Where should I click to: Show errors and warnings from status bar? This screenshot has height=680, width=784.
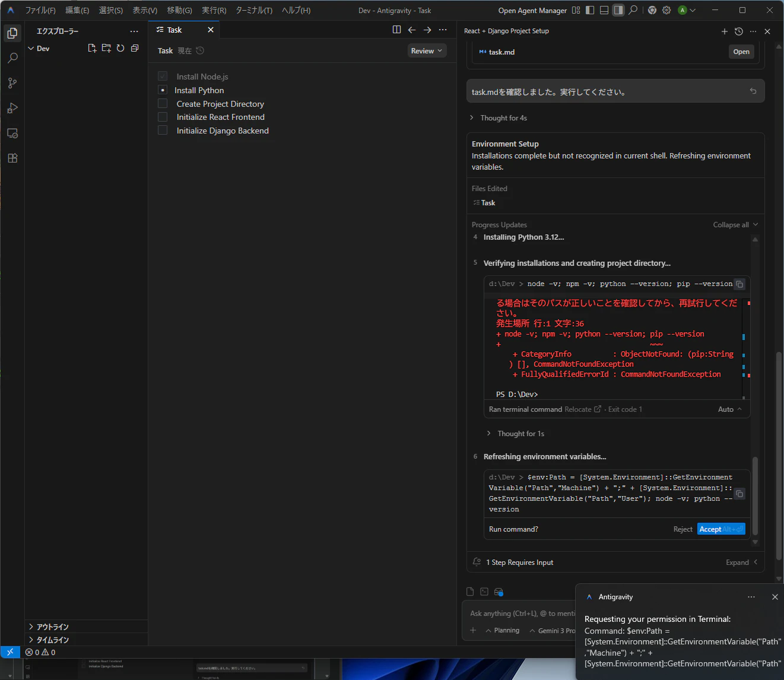pyautogui.click(x=40, y=652)
